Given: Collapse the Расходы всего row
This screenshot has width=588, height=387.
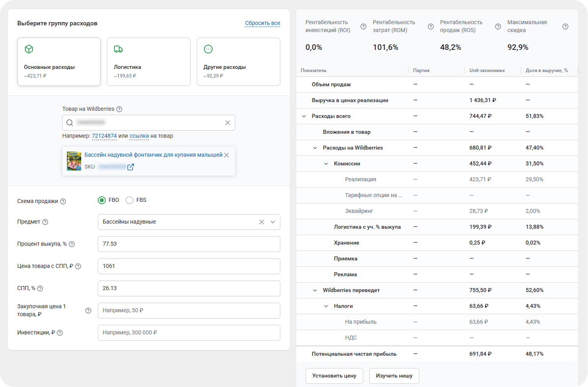Looking at the screenshot, I should tap(304, 116).
